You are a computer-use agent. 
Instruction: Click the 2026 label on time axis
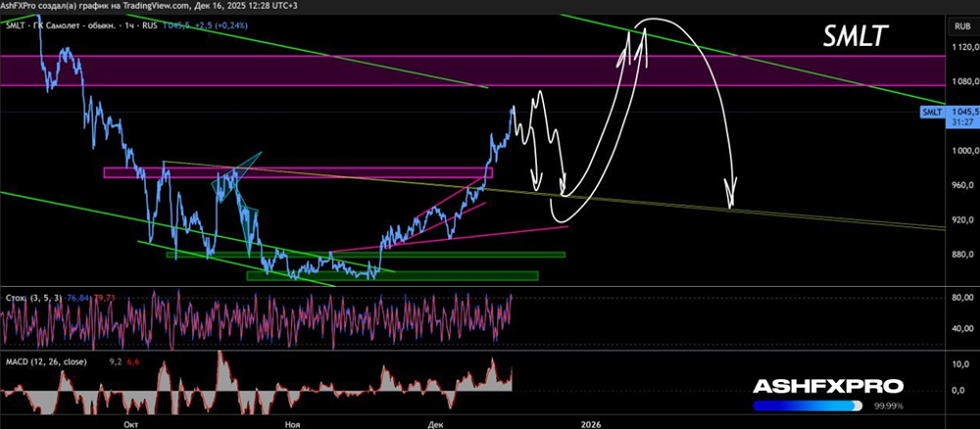pyautogui.click(x=591, y=424)
